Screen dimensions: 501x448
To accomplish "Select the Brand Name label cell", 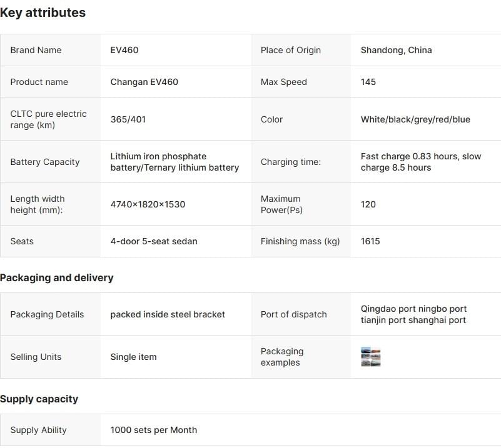I will pyautogui.click(x=36, y=50).
